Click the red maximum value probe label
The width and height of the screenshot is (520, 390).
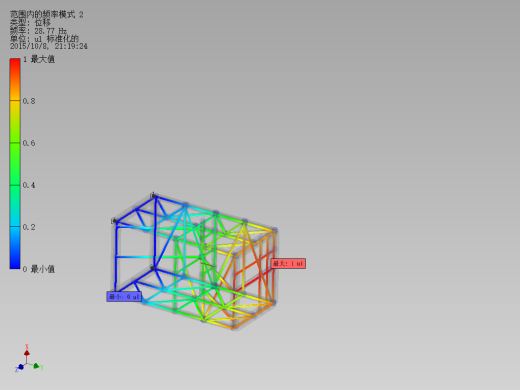click(x=288, y=263)
